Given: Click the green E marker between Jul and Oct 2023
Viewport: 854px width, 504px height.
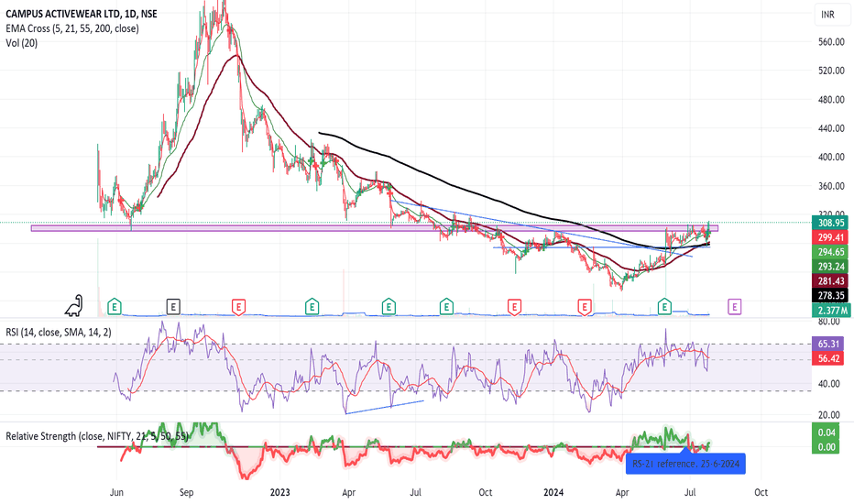Looking at the screenshot, I should click(446, 307).
